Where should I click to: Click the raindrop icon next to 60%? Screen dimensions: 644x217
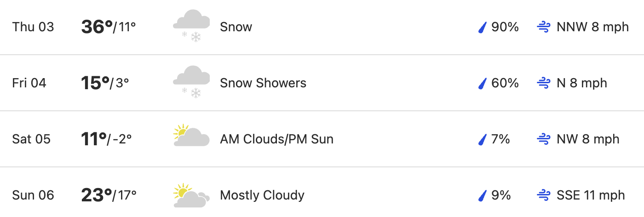tap(483, 84)
